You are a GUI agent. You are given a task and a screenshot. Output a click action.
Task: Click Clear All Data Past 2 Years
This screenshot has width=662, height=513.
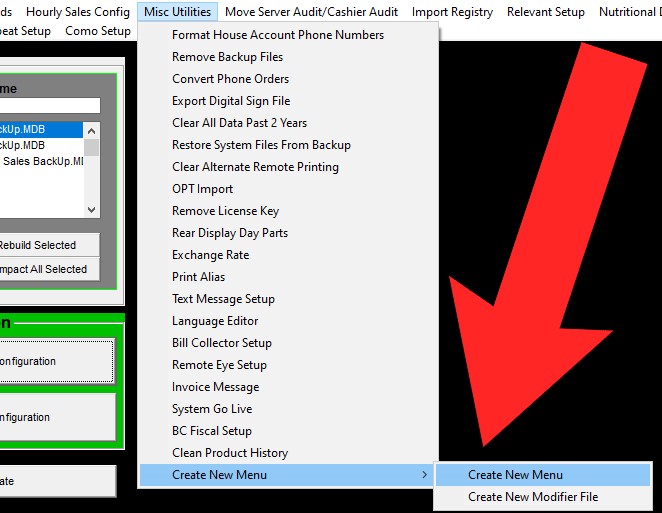239,123
